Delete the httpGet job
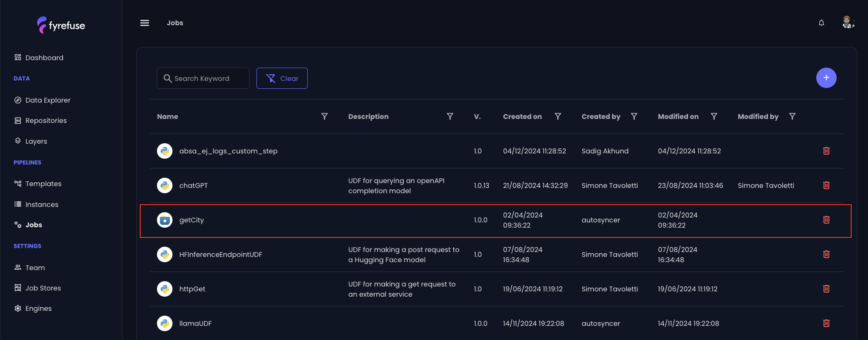 point(826,289)
